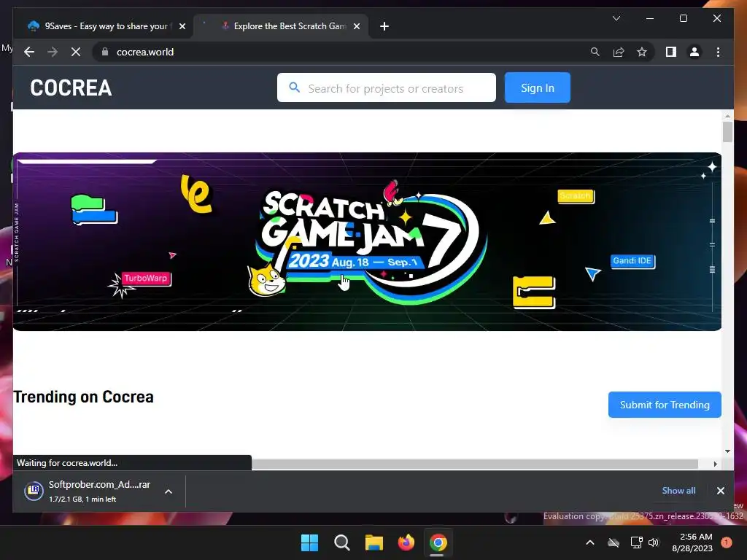Click the volume speaker tray icon
The image size is (747, 560).
pyautogui.click(x=654, y=542)
